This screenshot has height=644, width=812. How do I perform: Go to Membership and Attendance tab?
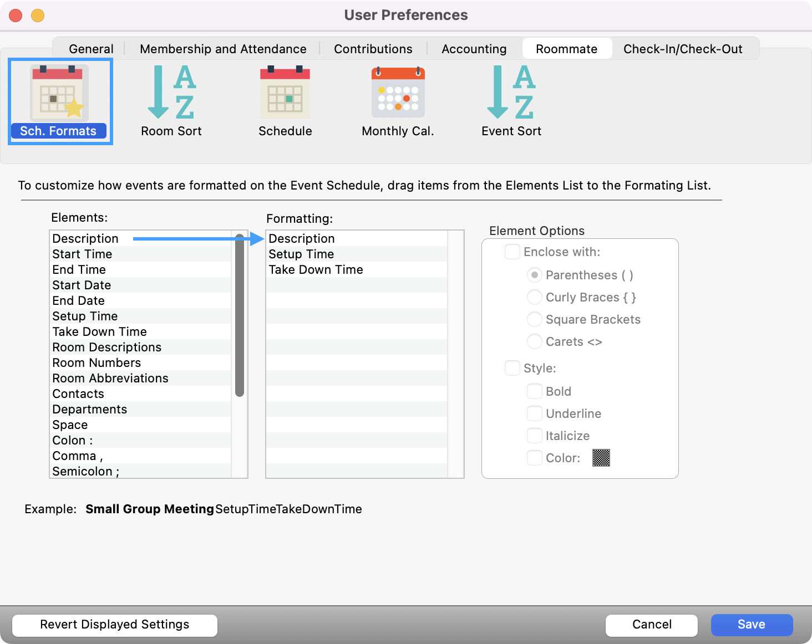pyautogui.click(x=223, y=49)
